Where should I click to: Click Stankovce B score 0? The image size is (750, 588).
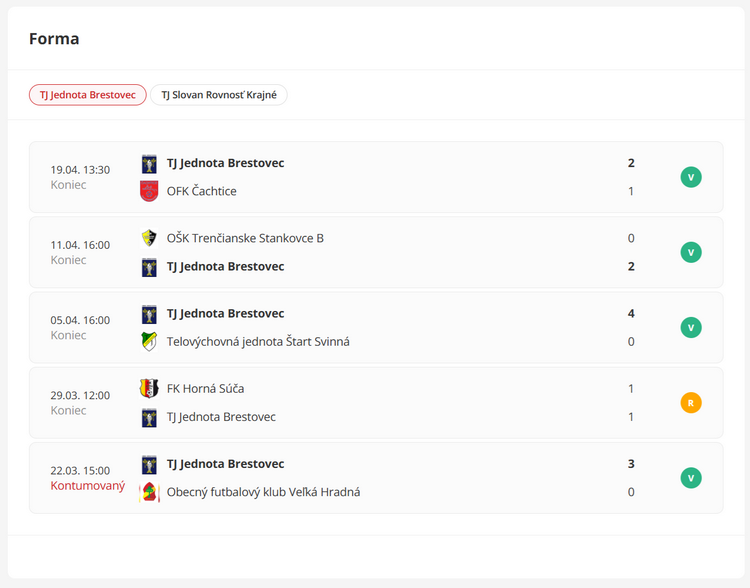(x=631, y=238)
